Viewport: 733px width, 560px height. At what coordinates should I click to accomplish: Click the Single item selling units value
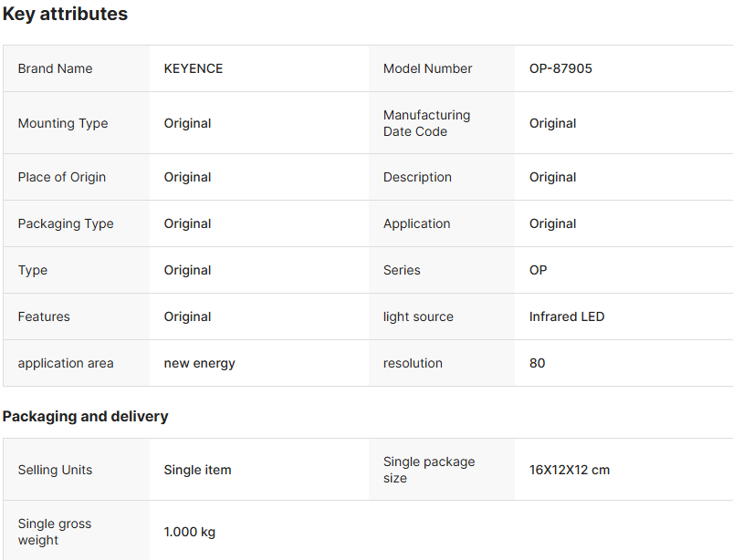[198, 470]
